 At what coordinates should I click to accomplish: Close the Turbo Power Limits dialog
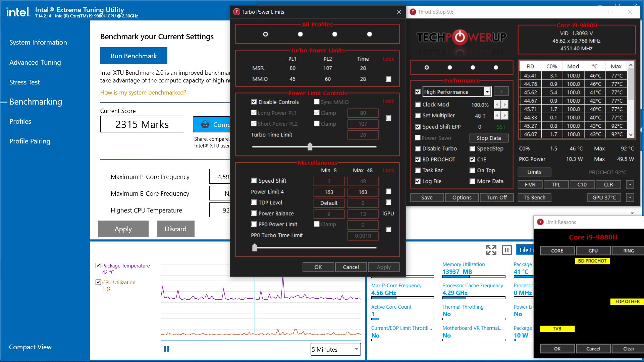(398, 12)
